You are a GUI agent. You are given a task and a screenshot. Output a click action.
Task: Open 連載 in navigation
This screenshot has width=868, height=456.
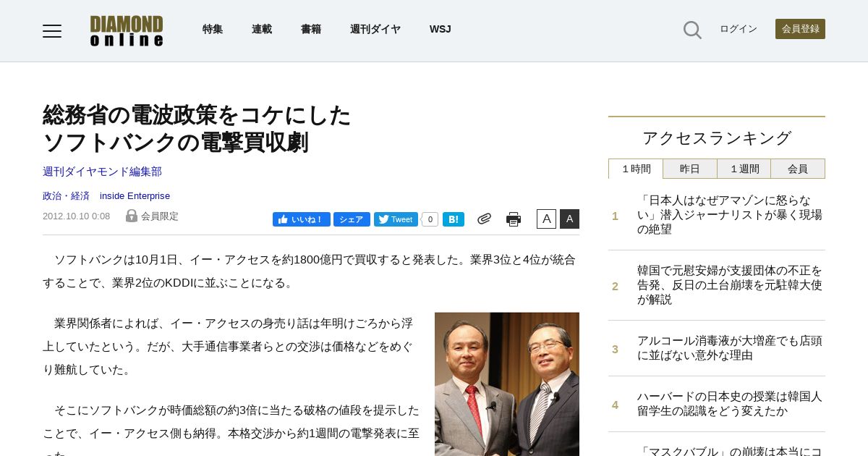pyautogui.click(x=262, y=29)
